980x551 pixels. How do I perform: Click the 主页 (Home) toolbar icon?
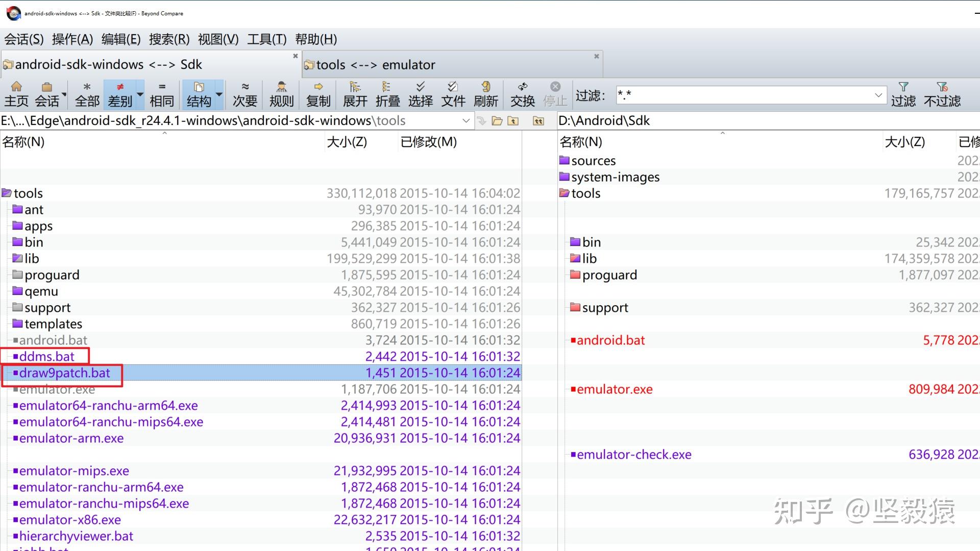pyautogui.click(x=16, y=94)
